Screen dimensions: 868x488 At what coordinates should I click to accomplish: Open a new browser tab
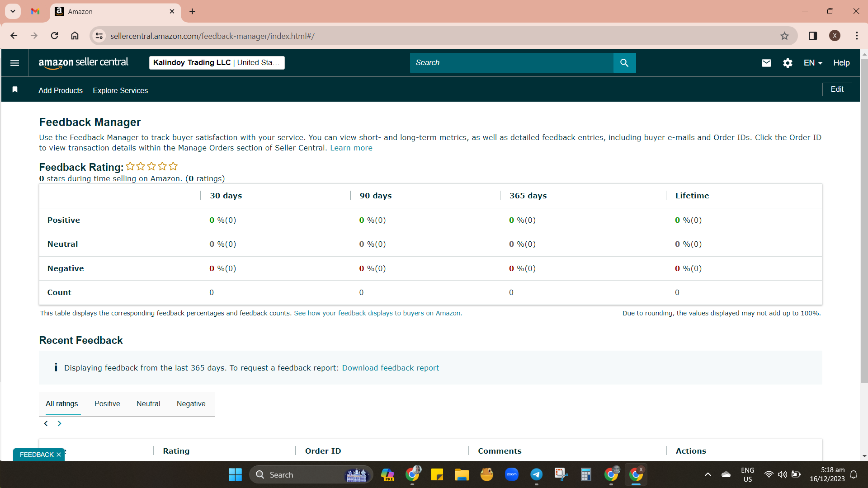(x=192, y=11)
